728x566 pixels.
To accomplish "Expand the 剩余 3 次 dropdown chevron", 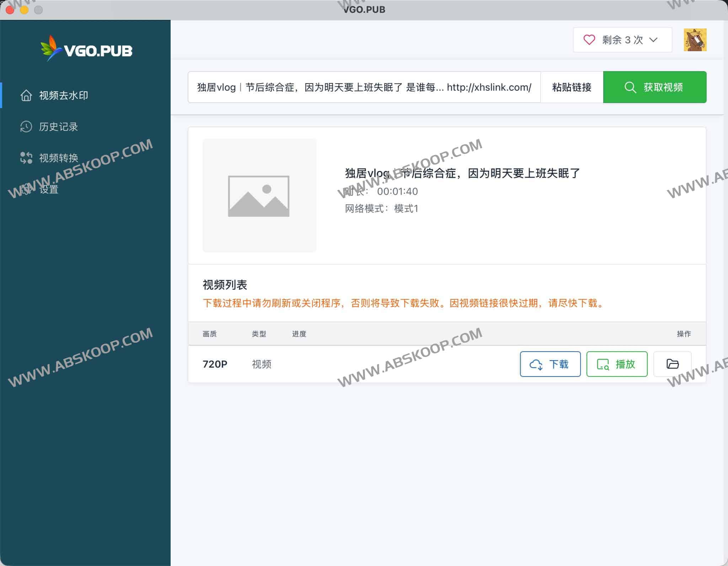I will point(653,40).
